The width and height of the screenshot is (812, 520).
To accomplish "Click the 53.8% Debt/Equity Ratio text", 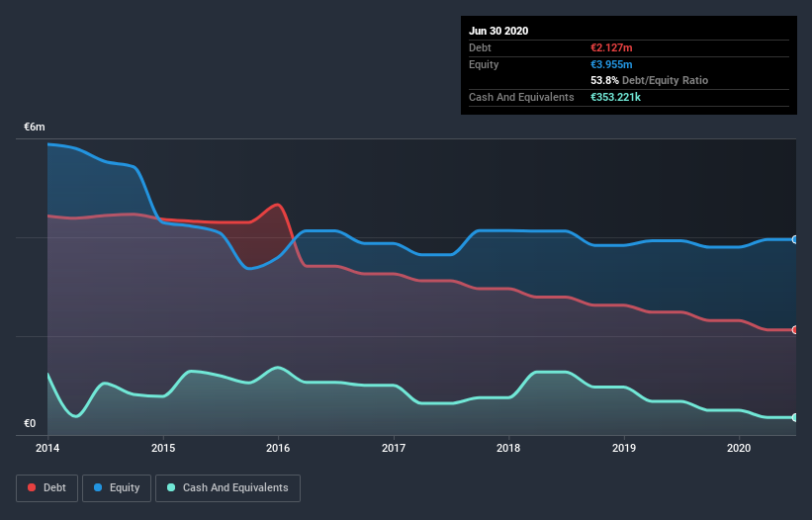I will tap(650, 80).
